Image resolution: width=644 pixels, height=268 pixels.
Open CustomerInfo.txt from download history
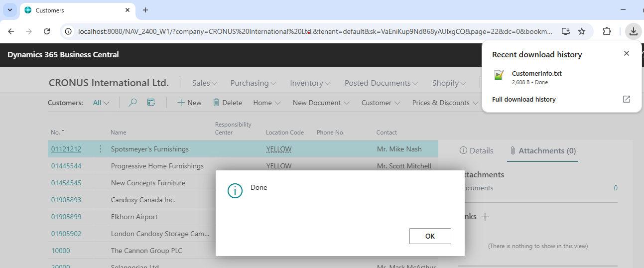pyautogui.click(x=537, y=73)
